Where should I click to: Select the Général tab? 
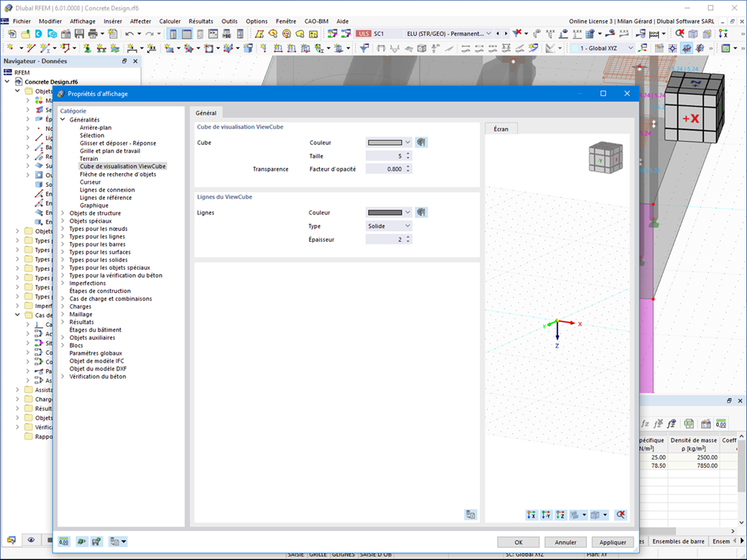click(x=206, y=113)
